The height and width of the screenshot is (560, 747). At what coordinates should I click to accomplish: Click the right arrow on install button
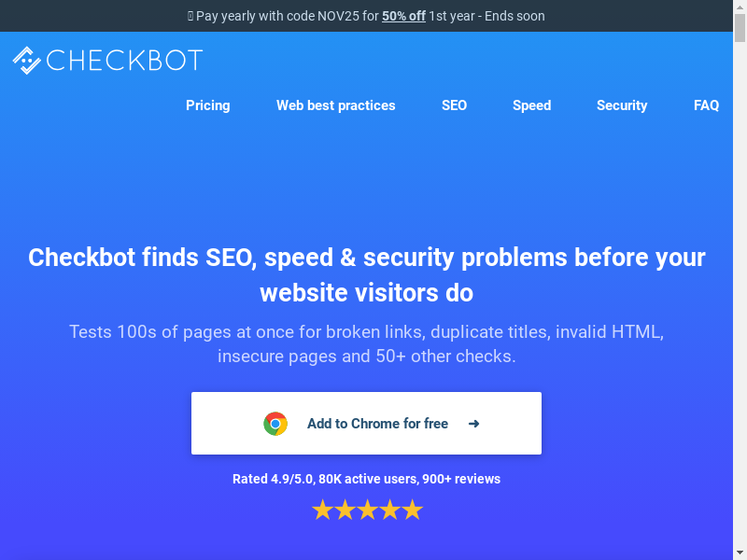pos(474,424)
